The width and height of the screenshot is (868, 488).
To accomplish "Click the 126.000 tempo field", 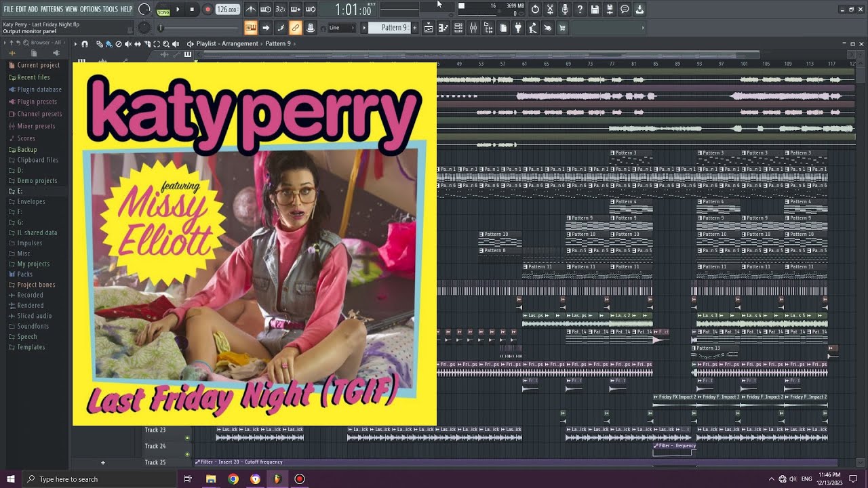I will click(227, 9).
